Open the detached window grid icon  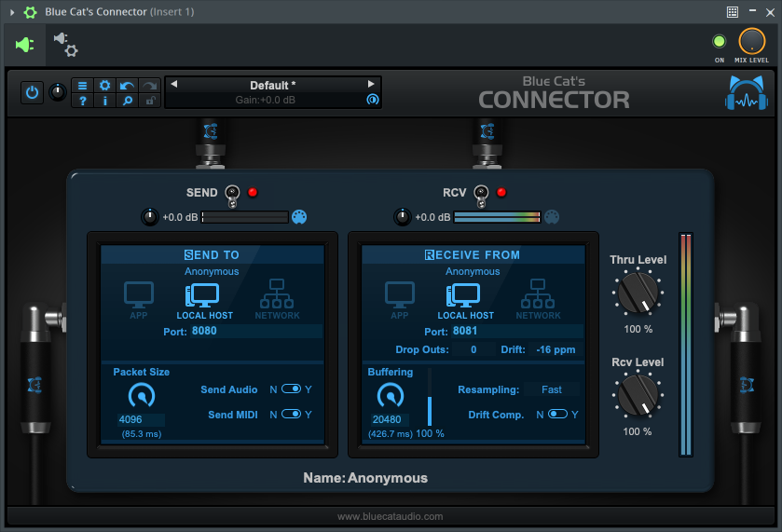(x=732, y=12)
